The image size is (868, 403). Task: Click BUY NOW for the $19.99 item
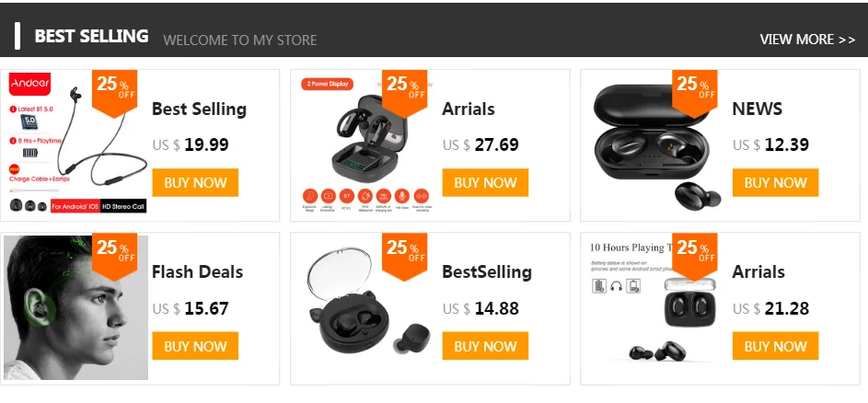(195, 182)
